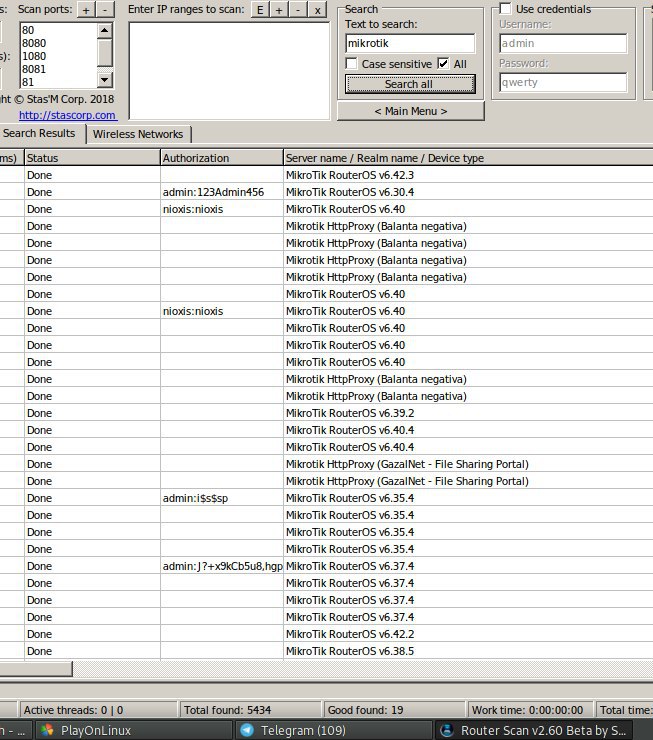Toggle the Case sensitive checkbox
This screenshot has height=740, width=653.
click(x=352, y=64)
